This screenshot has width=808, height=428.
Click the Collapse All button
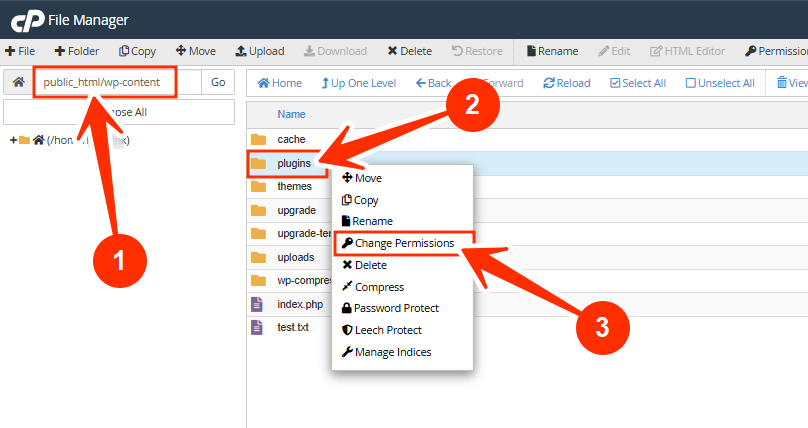119,112
